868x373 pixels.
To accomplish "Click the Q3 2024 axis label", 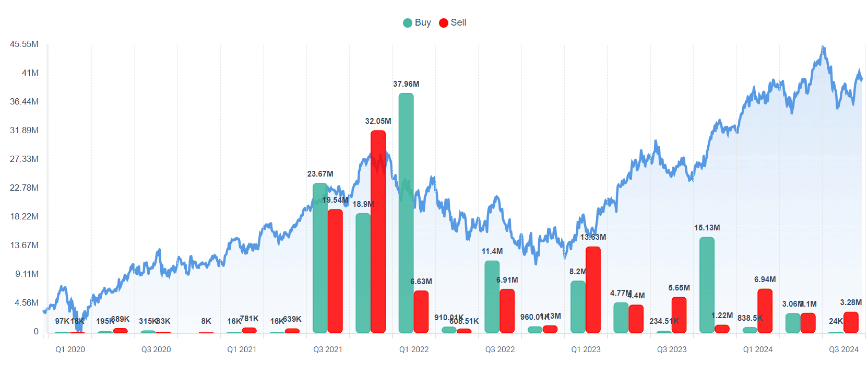I will point(843,349).
